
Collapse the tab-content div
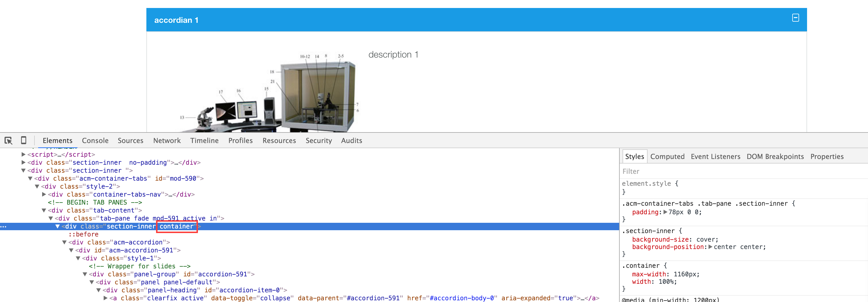(44, 210)
